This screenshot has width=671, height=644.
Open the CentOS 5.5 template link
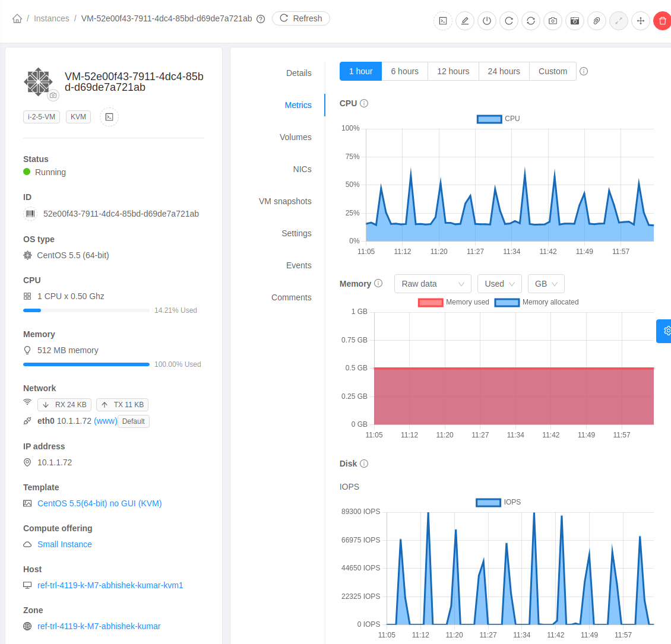click(99, 503)
